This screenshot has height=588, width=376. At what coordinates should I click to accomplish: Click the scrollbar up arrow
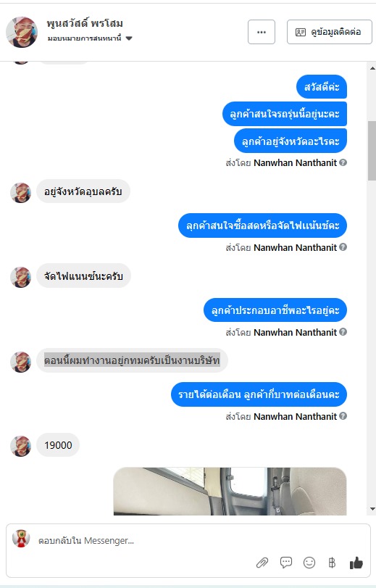[x=372, y=68]
